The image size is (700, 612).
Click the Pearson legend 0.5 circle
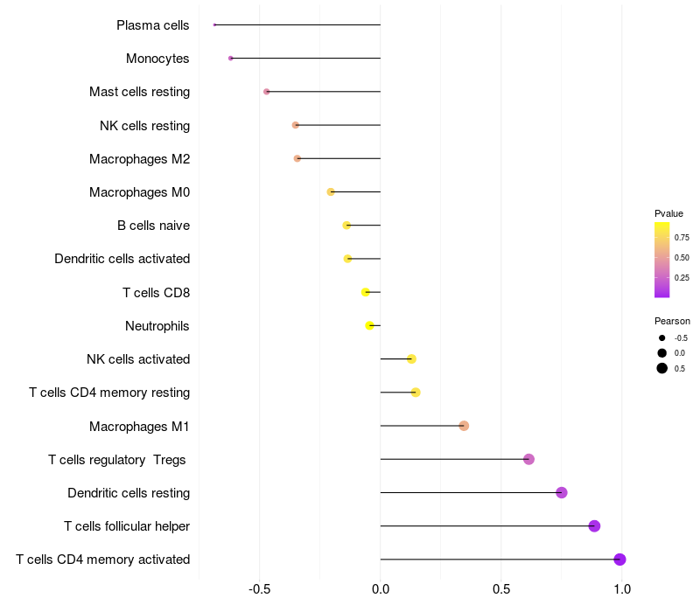coord(662,368)
